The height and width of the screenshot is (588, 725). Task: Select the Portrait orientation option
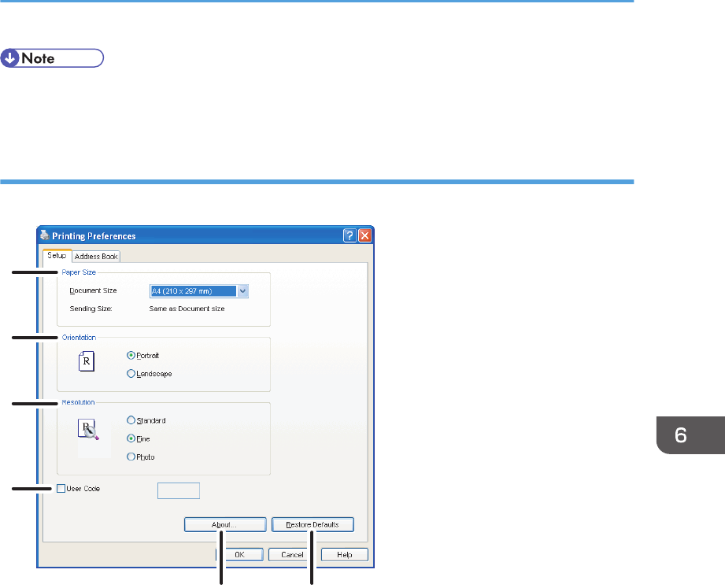[x=142, y=356]
